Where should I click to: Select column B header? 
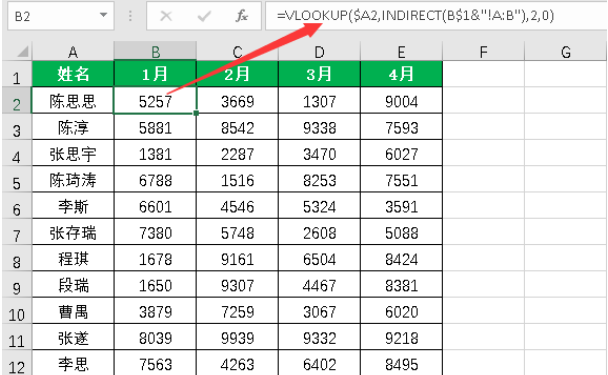[155, 51]
